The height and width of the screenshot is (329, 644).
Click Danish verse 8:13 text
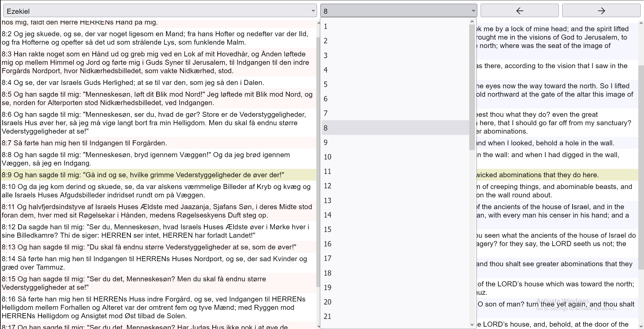(158, 247)
